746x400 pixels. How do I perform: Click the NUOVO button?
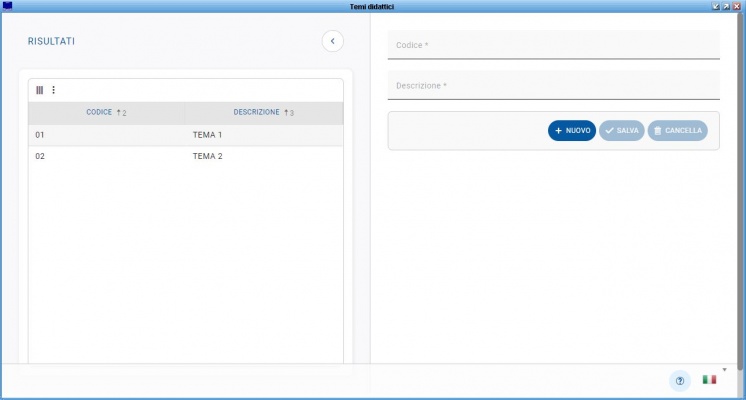(x=572, y=130)
